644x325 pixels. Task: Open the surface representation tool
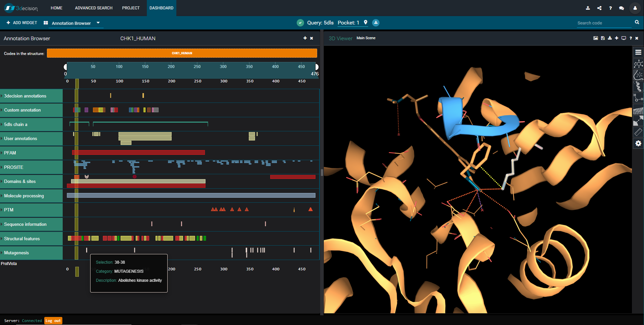coord(638,110)
